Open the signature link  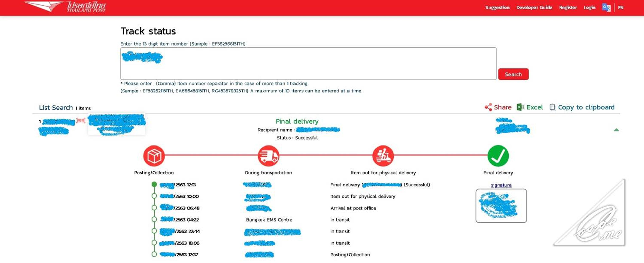[x=501, y=185]
